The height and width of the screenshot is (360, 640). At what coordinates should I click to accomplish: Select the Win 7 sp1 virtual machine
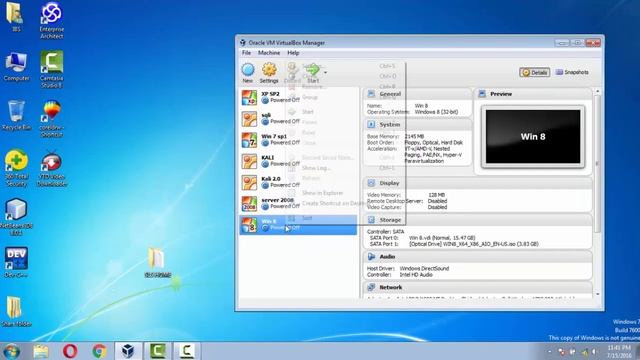tap(298, 140)
